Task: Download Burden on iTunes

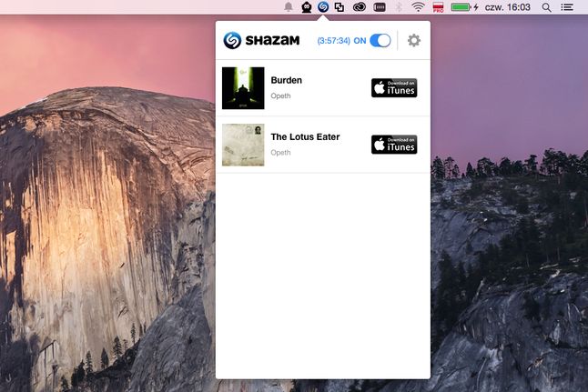Action: (x=394, y=87)
